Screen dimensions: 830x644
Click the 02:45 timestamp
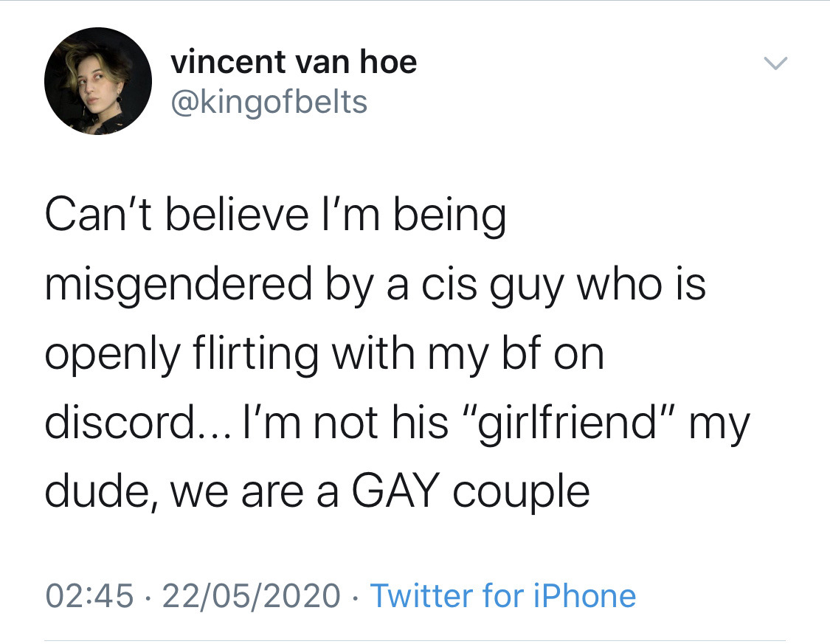[89, 595]
